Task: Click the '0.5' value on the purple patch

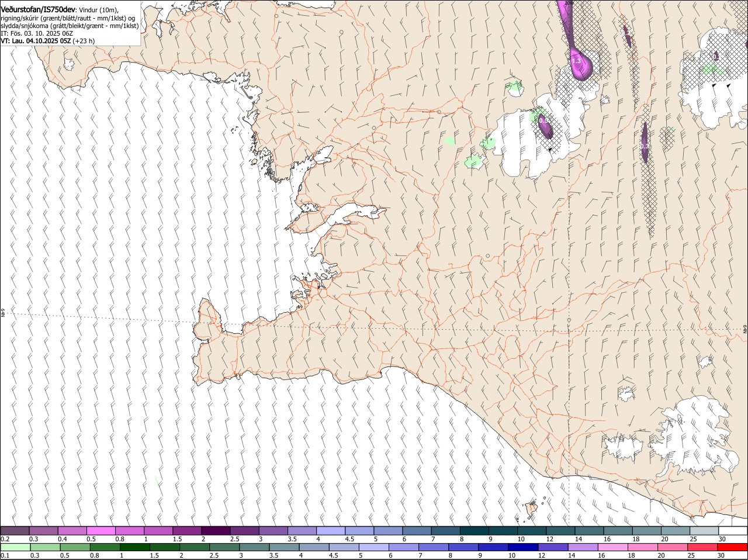Action: [x=543, y=120]
